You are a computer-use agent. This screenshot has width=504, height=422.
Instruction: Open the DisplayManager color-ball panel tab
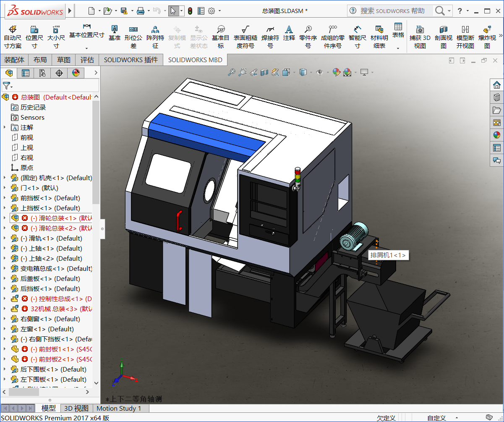(x=76, y=73)
